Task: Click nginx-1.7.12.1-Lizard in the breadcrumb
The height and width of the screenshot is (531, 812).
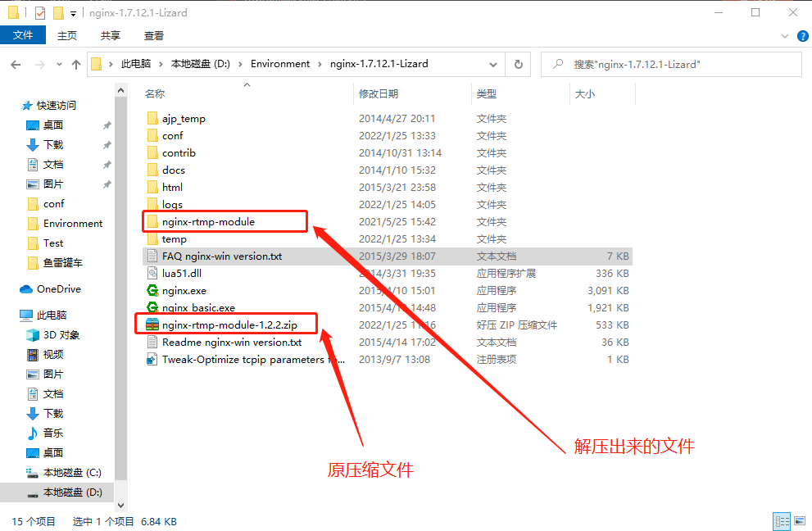Action: pos(379,64)
